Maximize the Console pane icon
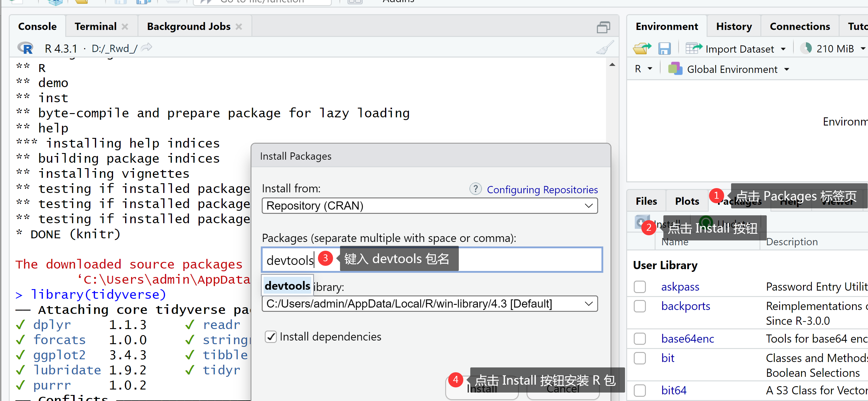868x401 pixels. coord(603,27)
